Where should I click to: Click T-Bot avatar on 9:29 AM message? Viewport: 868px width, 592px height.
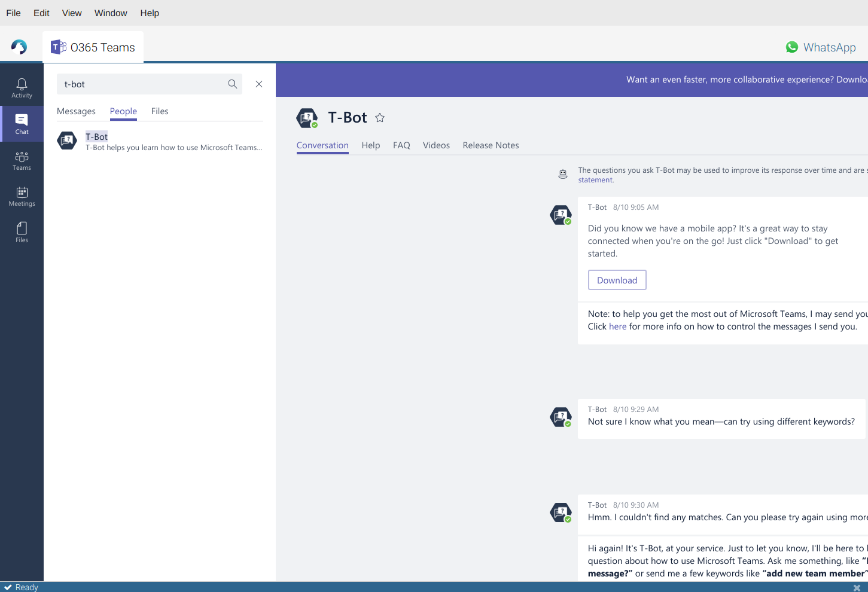[561, 417]
